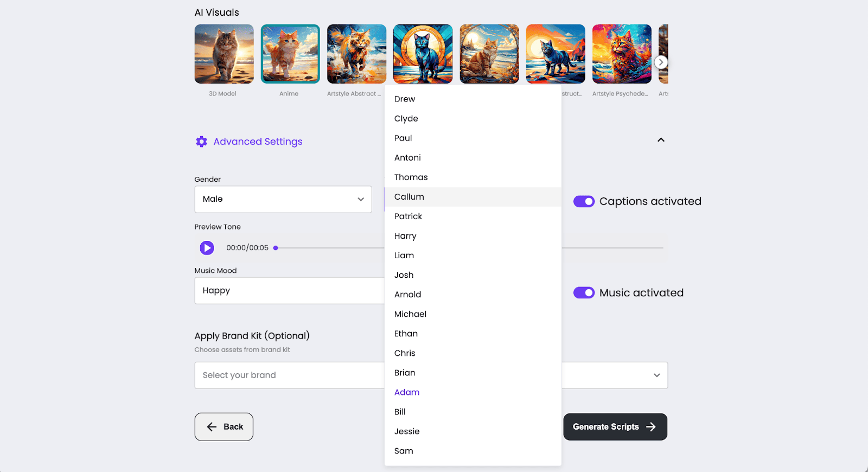Choose Callum from the voice list

click(409, 197)
